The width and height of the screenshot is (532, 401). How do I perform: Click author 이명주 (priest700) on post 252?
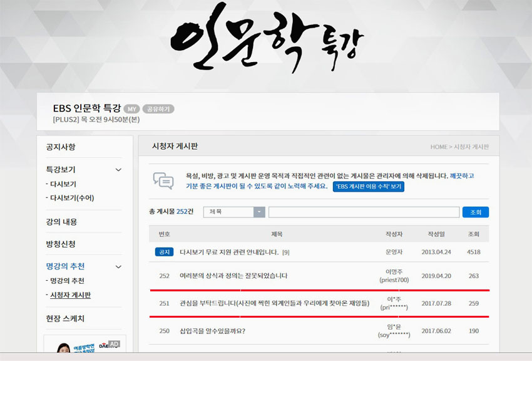(x=394, y=276)
